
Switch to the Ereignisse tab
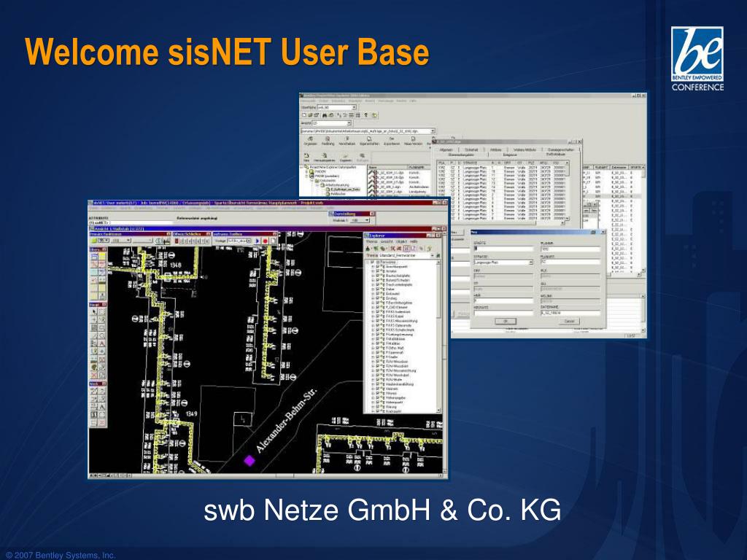510,155
